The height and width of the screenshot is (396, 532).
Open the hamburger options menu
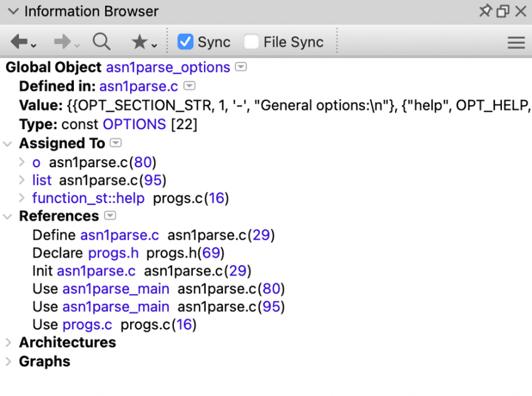pos(516,43)
